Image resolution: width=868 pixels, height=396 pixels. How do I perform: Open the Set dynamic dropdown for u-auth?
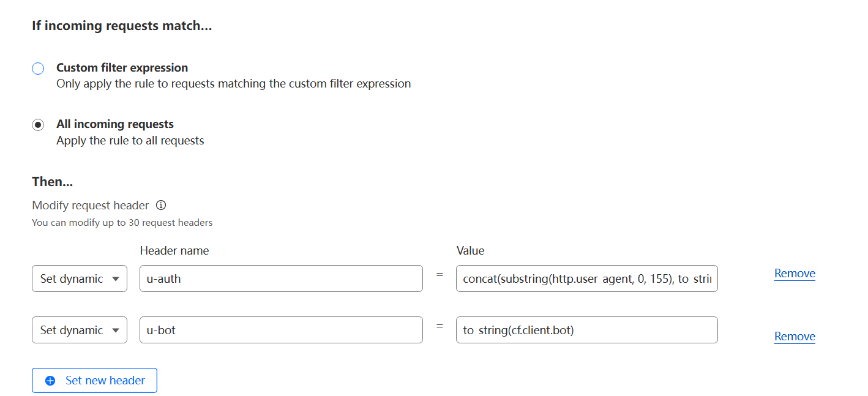pyautogui.click(x=79, y=278)
